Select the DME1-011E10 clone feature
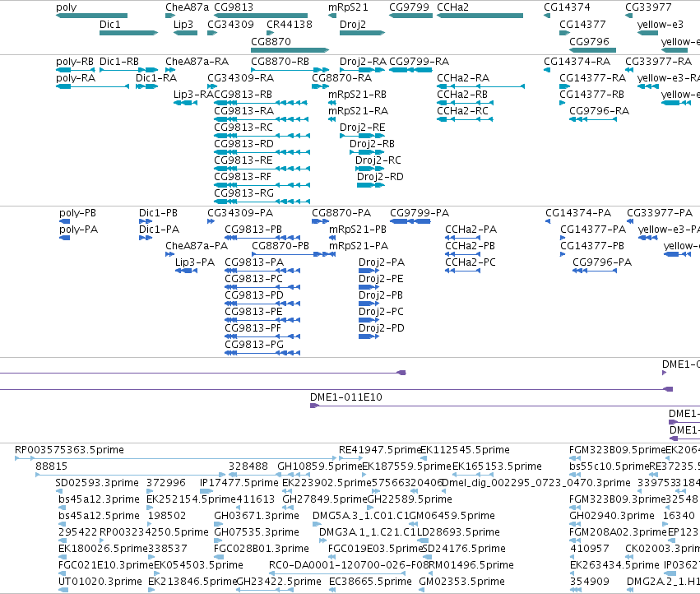 coord(505,406)
